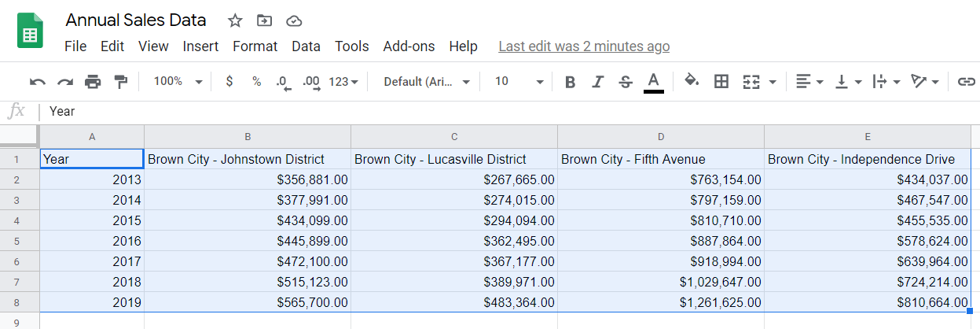The width and height of the screenshot is (980, 329).
Task: Open the vertical align dropdown
Action: pyautogui.click(x=847, y=82)
